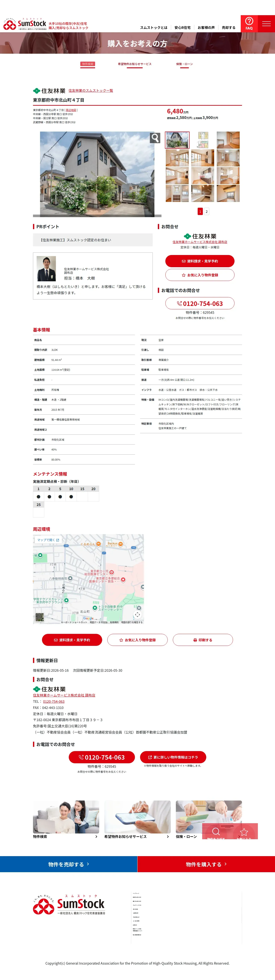The height and width of the screenshot is (980, 275).
Task: Open the 物件検索 card with couple photo
Action: [x=66, y=820]
